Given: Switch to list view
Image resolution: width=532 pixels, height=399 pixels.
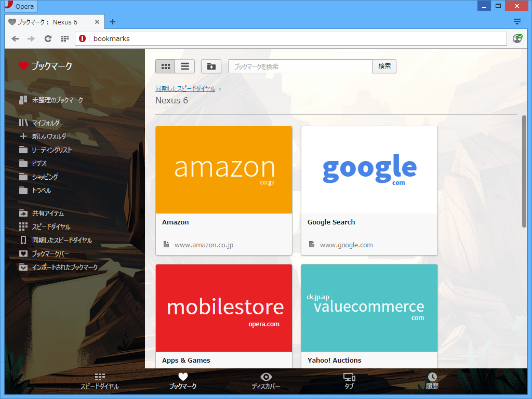Looking at the screenshot, I should [x=185, y=66].
